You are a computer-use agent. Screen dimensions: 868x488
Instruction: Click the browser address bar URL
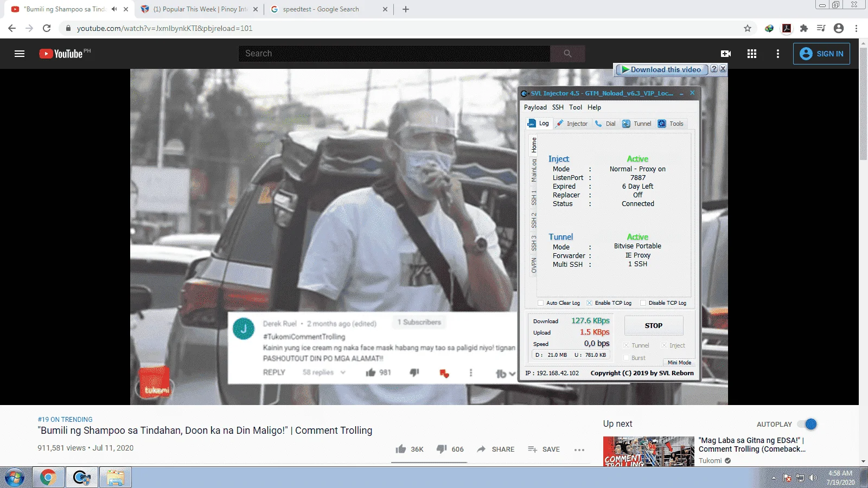pyautogui.click(x=164, y=28)
